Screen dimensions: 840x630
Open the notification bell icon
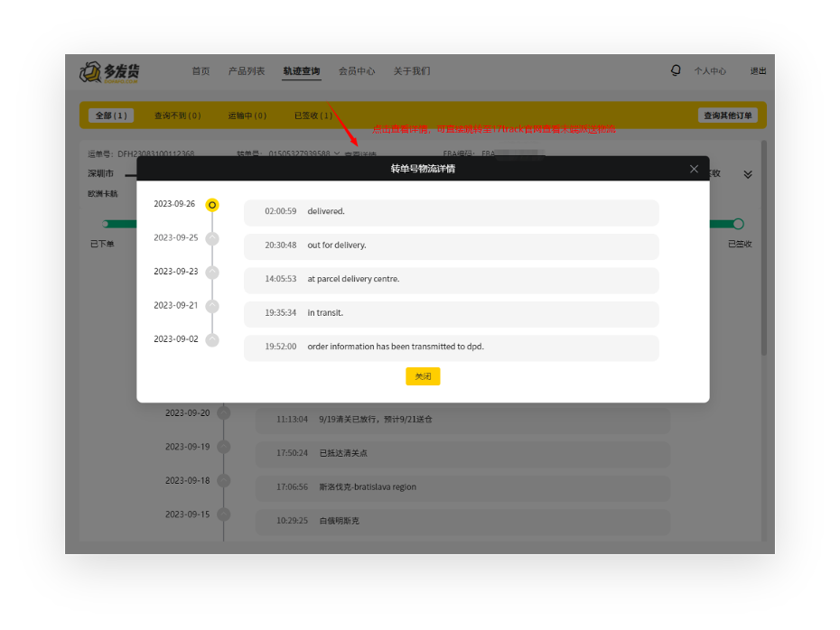point(676,70)
